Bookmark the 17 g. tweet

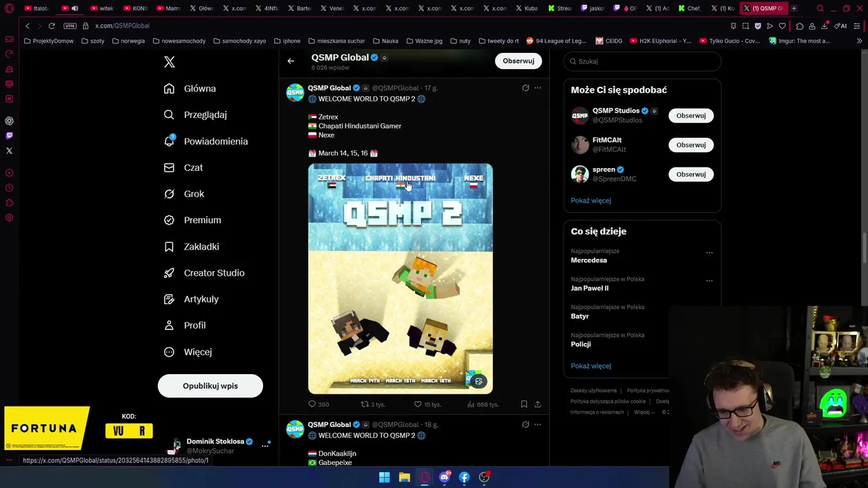click(x=524, y=405)
